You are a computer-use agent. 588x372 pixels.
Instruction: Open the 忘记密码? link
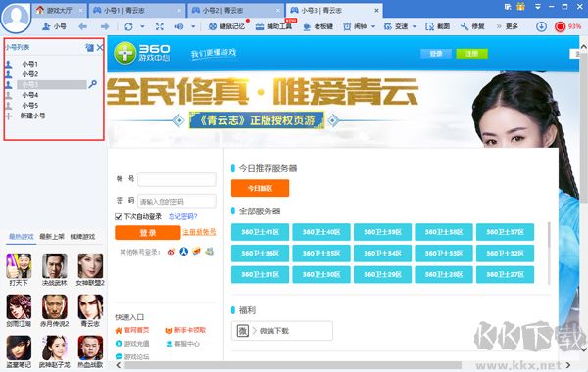[182, 216]
